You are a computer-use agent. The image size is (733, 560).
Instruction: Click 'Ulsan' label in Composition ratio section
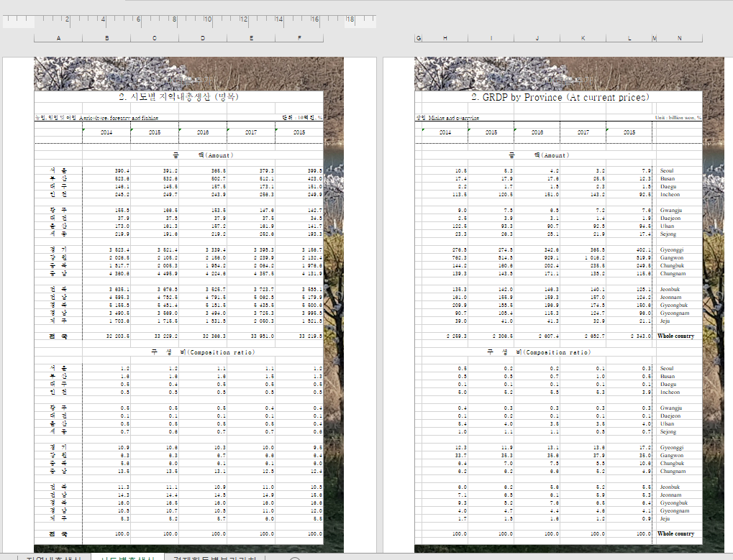pos(667,423)
